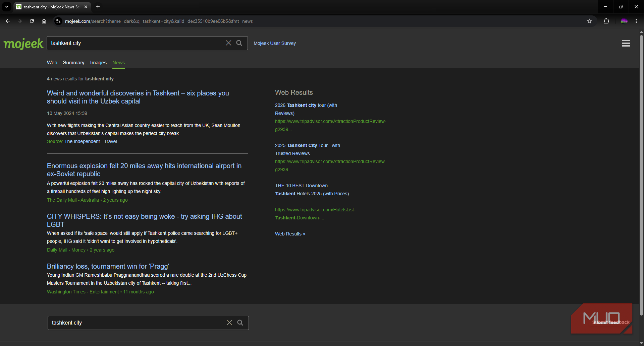Viewport: 644px width, 346px height.
Task: Open the browser extensions puzzle icon
Action: click(x=606, y=21)
